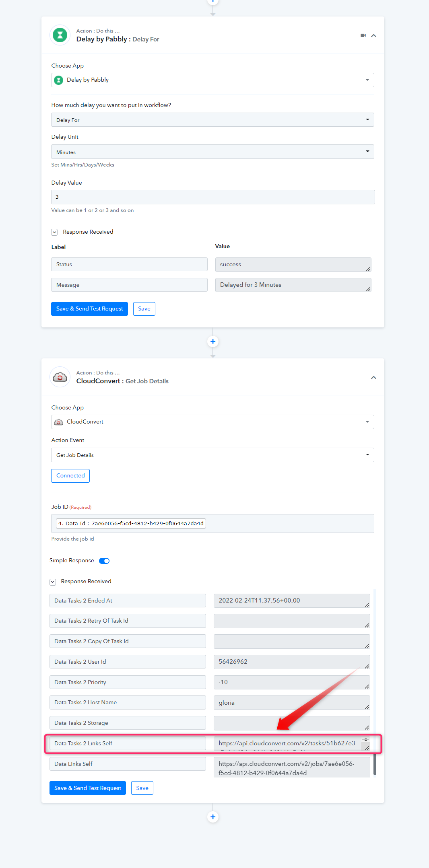This screenshot has width=429, height=868.
Task: Click the Data Tasks 2 Priority label
Action: pos(128,682)
